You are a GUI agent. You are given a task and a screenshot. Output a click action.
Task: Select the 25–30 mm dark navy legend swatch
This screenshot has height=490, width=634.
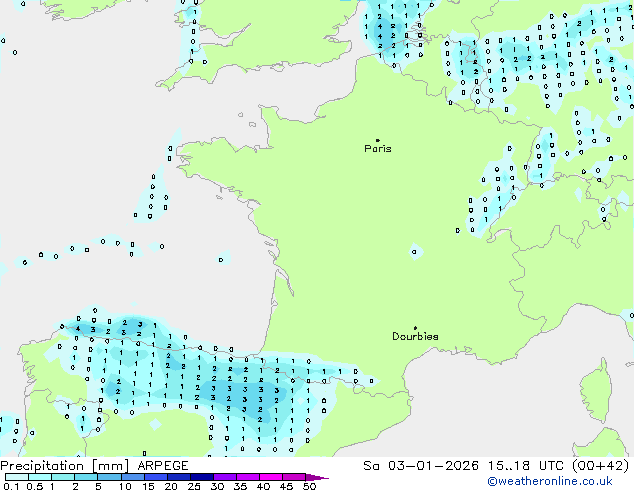202,477
